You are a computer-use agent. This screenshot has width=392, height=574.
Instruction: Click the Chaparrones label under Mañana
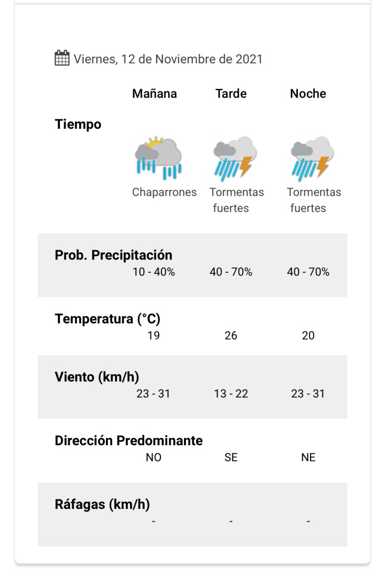tap(164, 192)
